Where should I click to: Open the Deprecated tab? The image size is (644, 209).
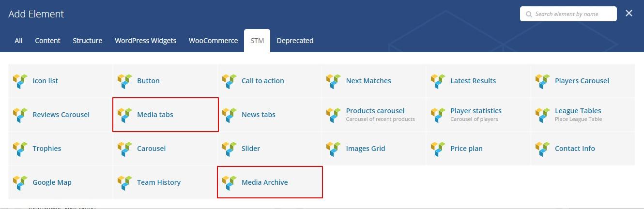[x=295, y=41]
